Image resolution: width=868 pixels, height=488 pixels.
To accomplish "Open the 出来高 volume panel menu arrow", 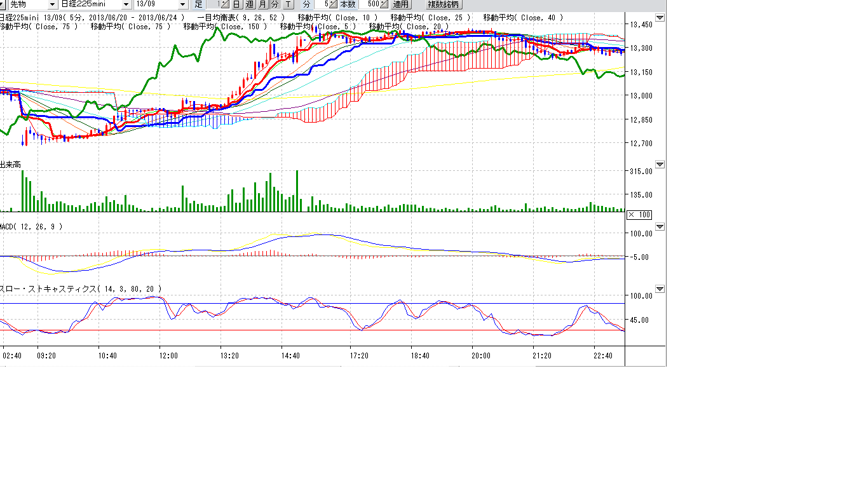I will [x=660, y=165].
